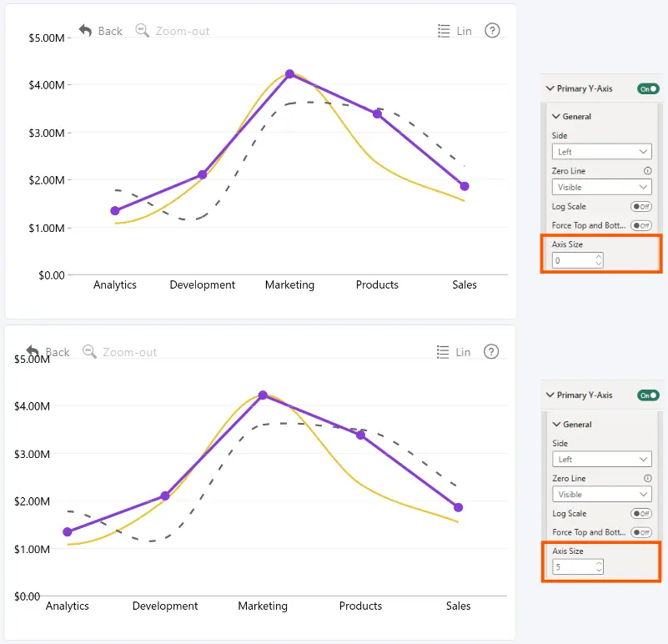Screen dimensions: 668x644
Task: Open the Zero Line dropdown in upper panel
Action: coord(601,187)
